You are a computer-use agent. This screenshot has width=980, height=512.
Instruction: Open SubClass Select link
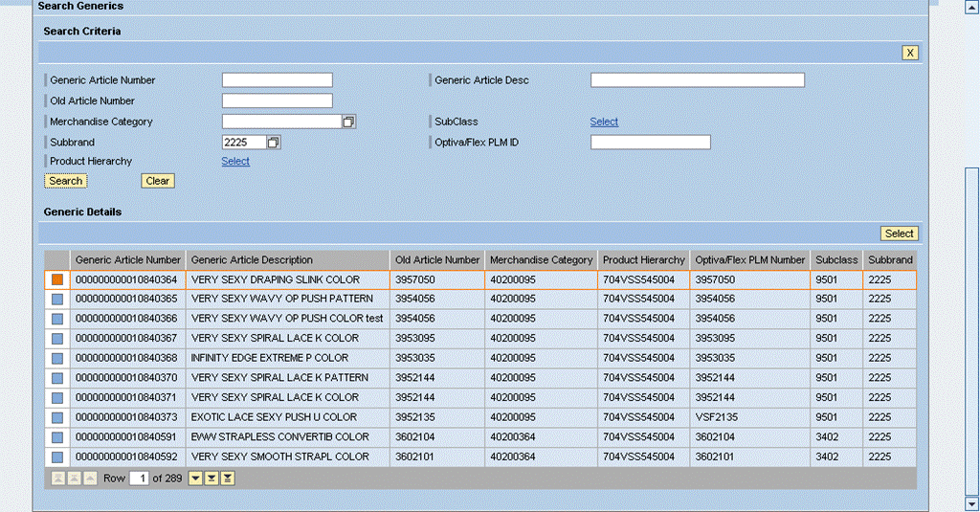coord(604,122)
